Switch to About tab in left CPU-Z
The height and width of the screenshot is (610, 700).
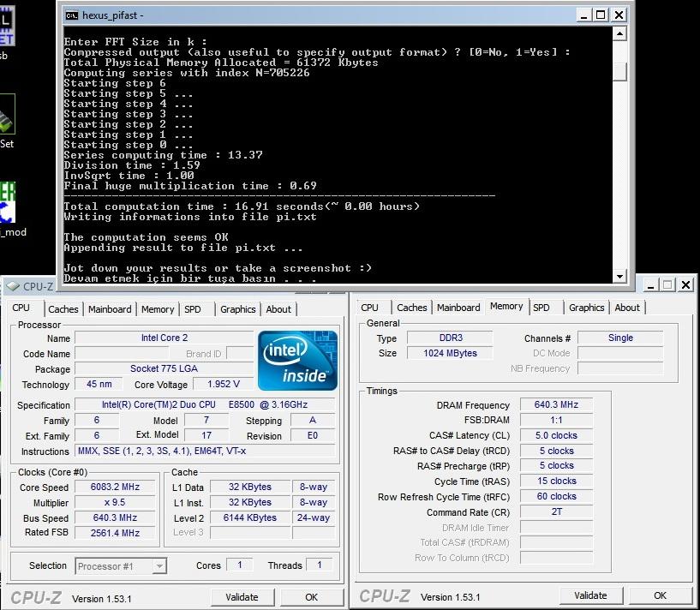278,309
